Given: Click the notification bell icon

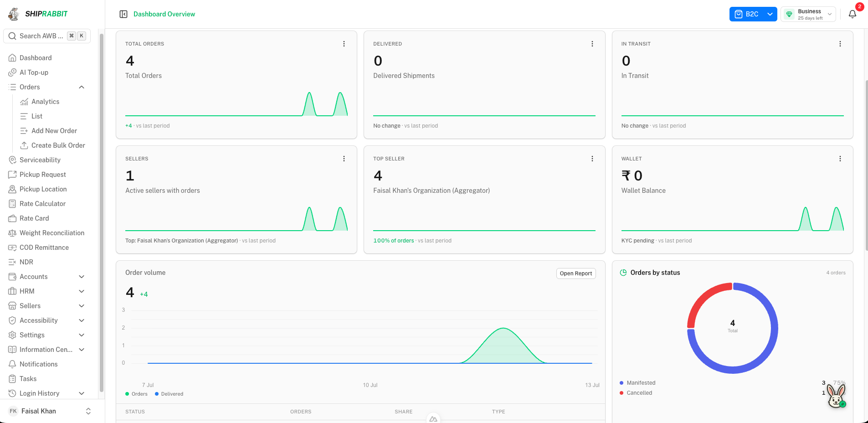Looking at the screenshot, I should [853, 14].
